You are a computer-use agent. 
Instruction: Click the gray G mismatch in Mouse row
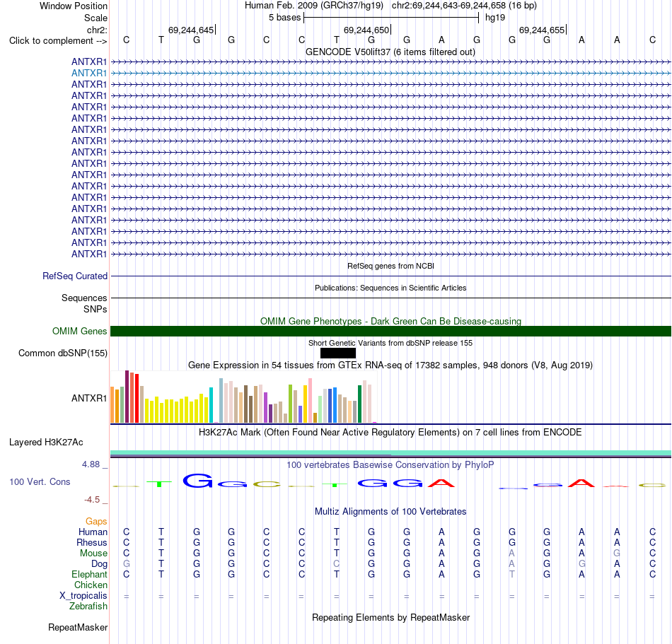pyautogui.click(x=617, y=553)
